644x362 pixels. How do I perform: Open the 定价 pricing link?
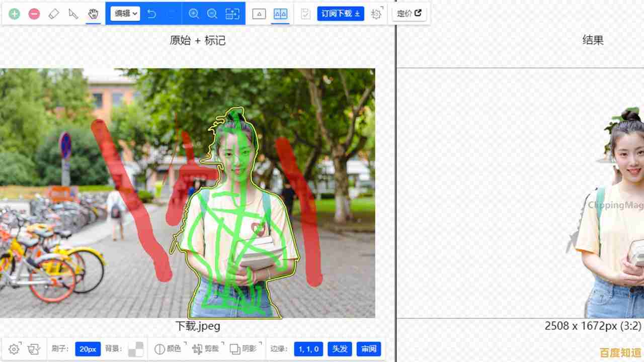point(409,14)
